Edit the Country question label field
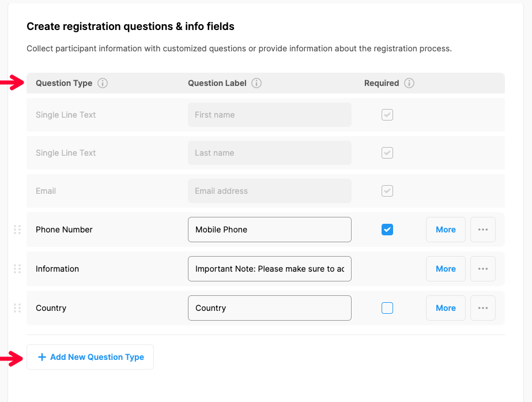This screenshot has height=402, width=532. coord(269,308)
